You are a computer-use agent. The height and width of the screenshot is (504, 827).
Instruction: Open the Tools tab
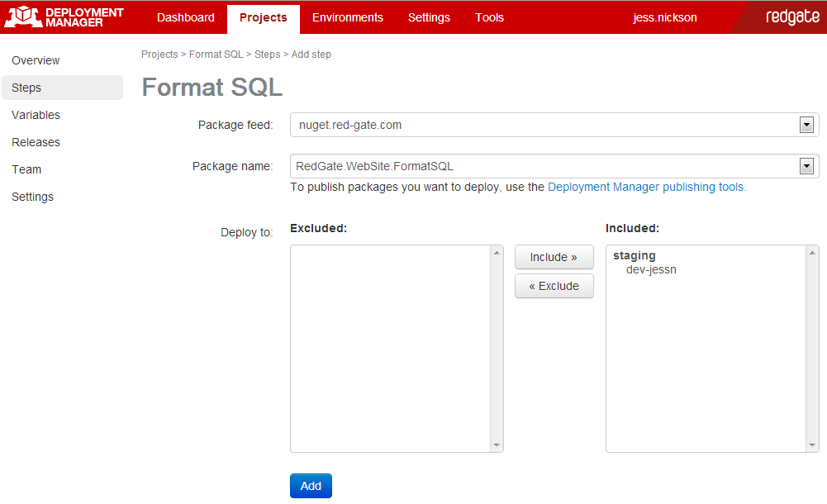click(x=489, y=17)
